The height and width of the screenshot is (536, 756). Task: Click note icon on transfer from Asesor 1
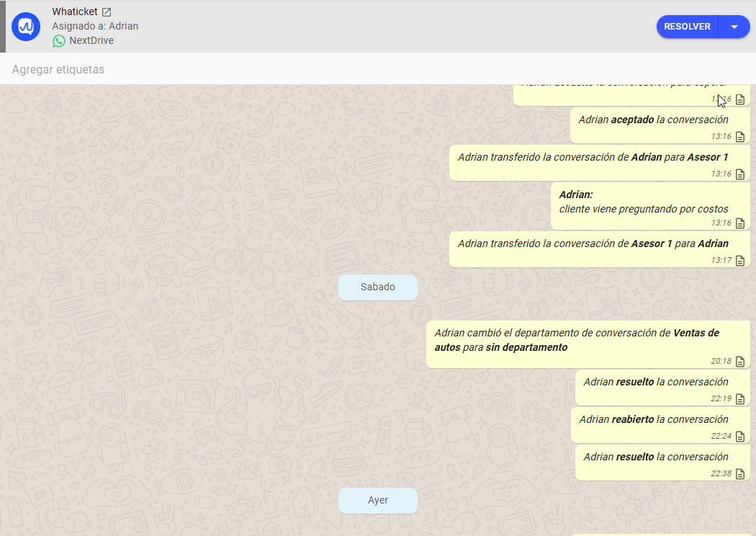click(740, 261)
